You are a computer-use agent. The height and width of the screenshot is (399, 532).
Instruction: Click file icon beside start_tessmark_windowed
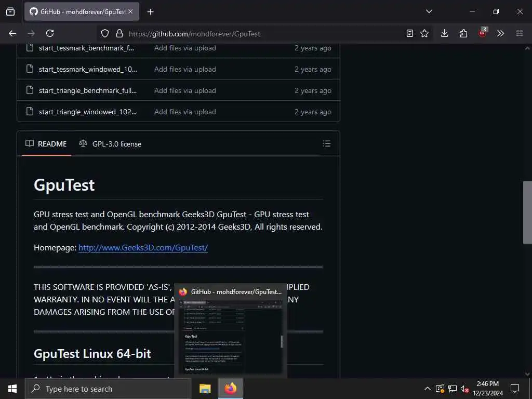[x=30, y=69]
